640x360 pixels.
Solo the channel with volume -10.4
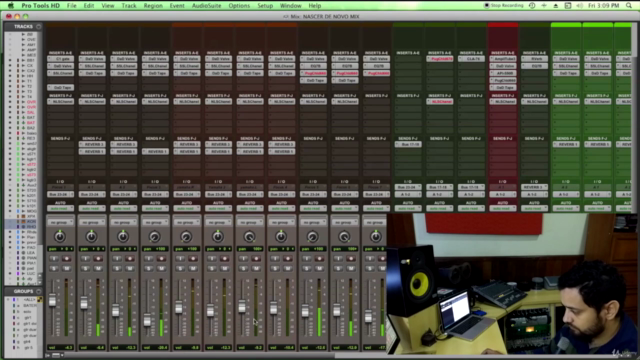click(x=275, y=268)
